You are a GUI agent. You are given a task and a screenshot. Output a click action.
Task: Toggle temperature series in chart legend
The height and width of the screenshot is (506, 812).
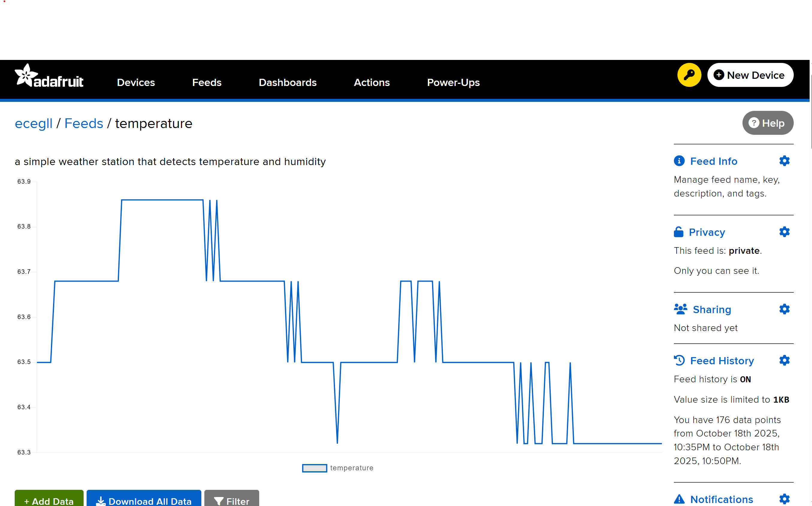coord(338,468)
